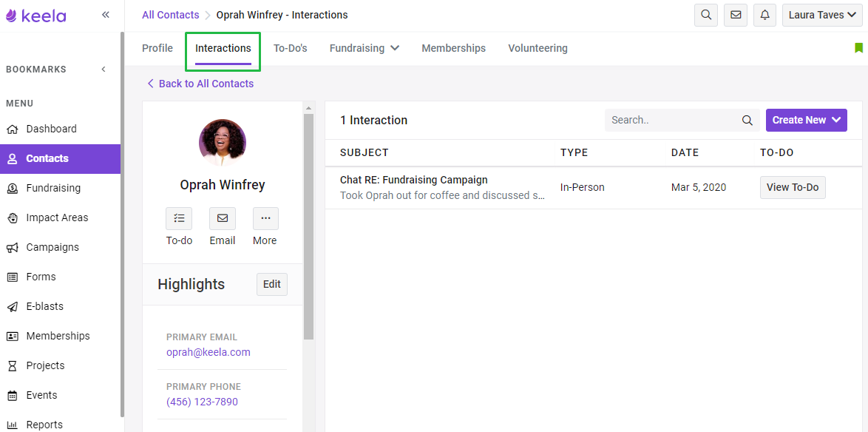Click the E-blasts paper plane icon
Image resolution: width=868 pixels, height=432 pixels.
[12, 307]
